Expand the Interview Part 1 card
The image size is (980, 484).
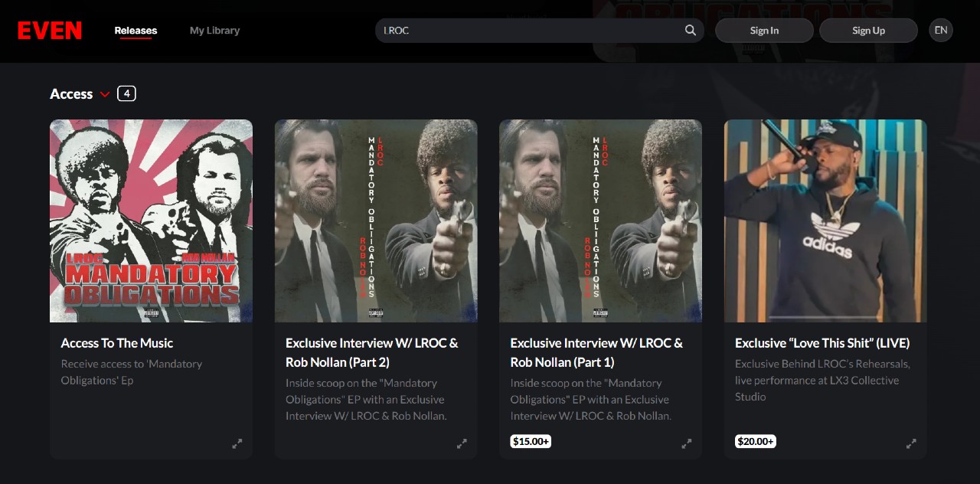pyautogui.click(x=687, y=443)
